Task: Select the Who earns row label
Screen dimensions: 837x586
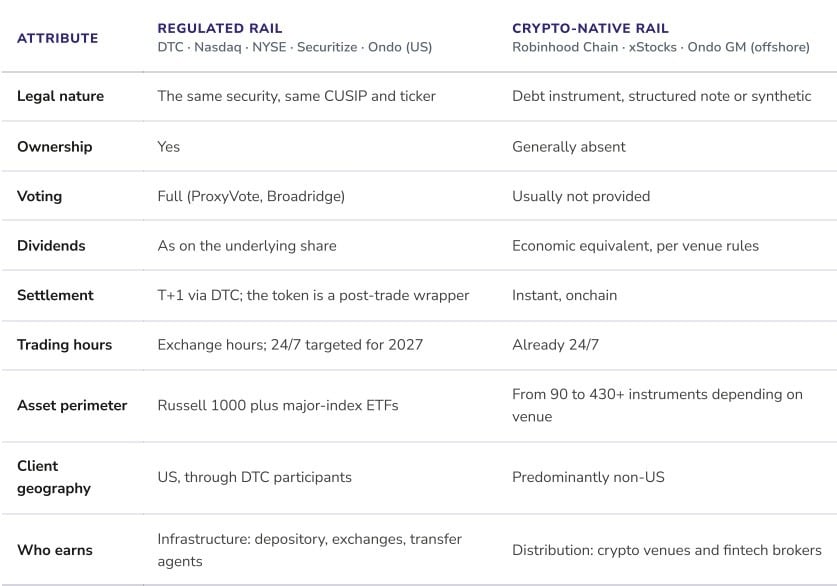Action: tap(55, 550)
